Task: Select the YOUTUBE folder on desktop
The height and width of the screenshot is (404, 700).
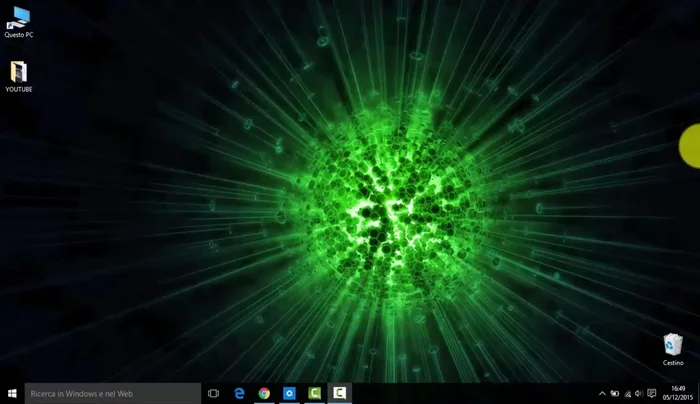Action: coord(19,72)
